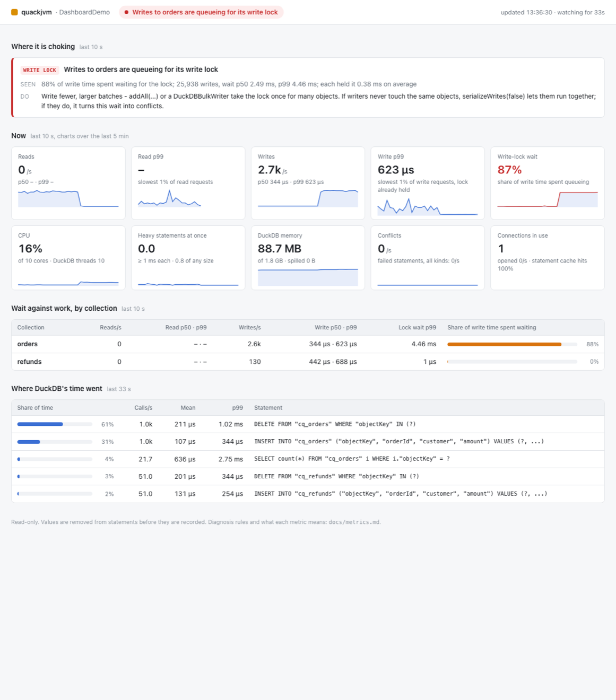Open the Writes metric card

(x=308, y=183)
